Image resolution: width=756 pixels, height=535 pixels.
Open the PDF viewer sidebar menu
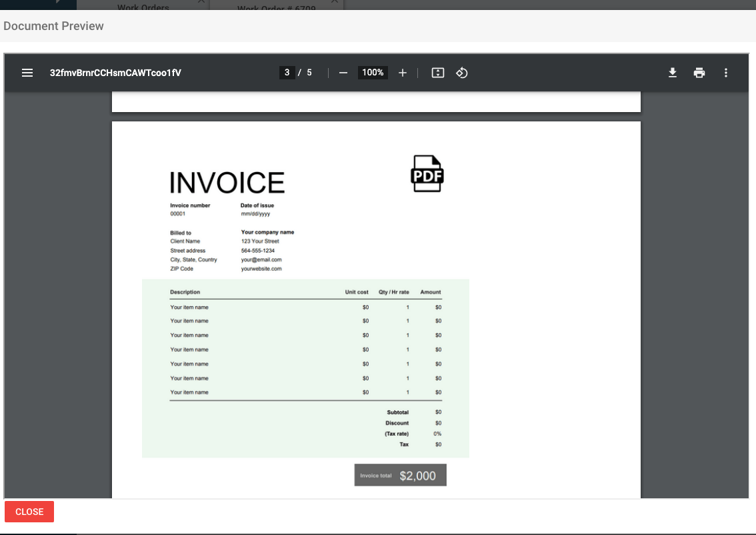click(27, 73)
